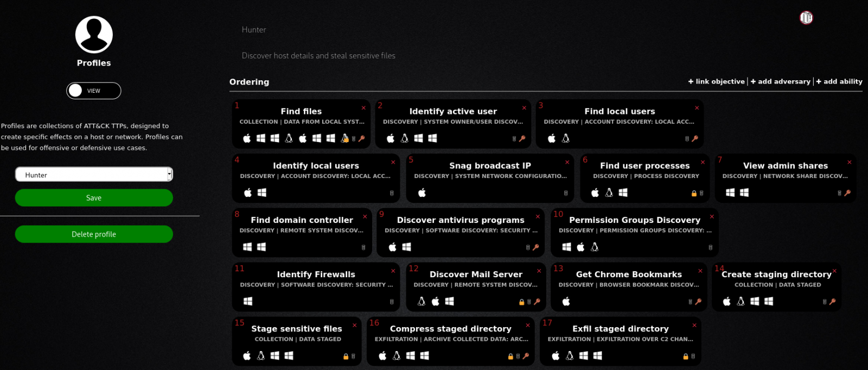Click Windows icon on Identify Firewalls card
The image size is (868, 370).
[248, 301]
